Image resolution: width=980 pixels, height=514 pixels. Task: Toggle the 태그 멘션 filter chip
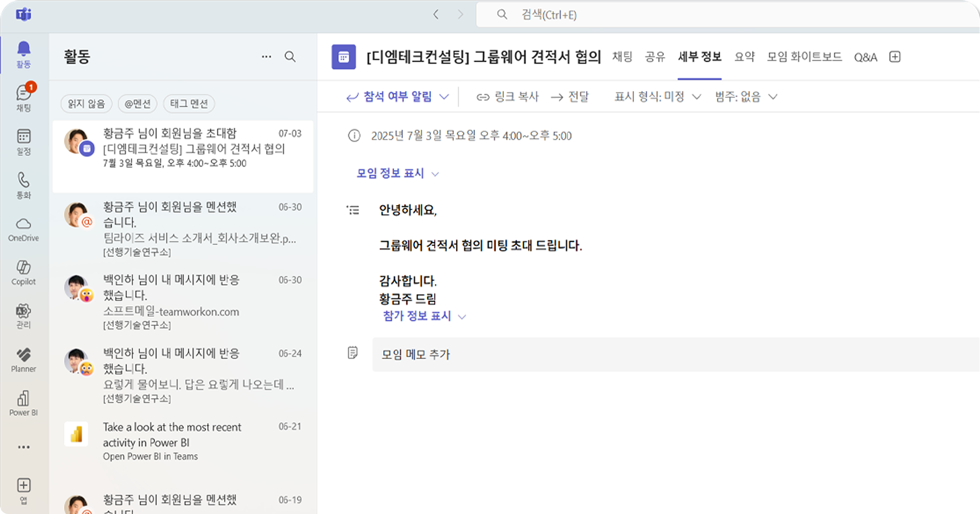pyautogui.click(x=189, y=104)
